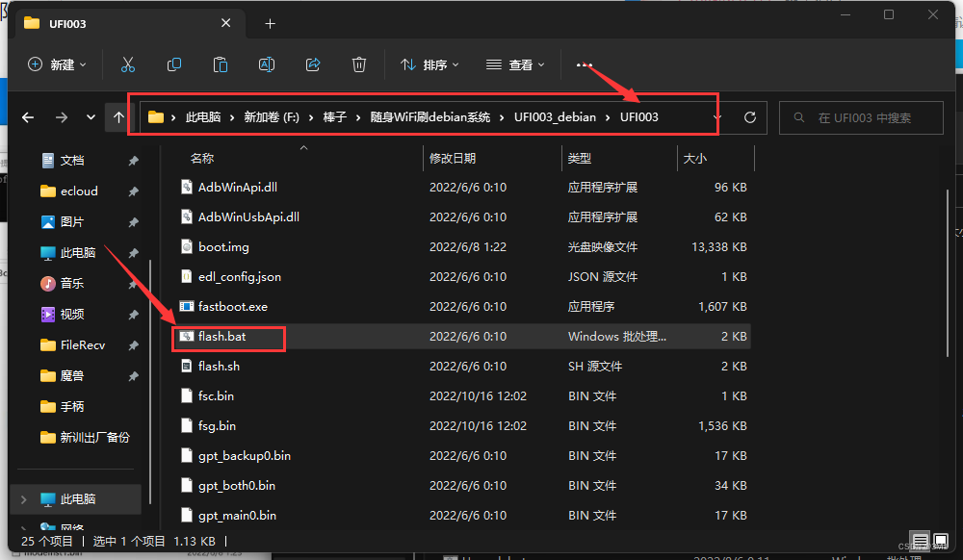Expand chevron after UFI003_debian in path
The height and width of the screenshot is (560, 963).
tap(608, 117)
